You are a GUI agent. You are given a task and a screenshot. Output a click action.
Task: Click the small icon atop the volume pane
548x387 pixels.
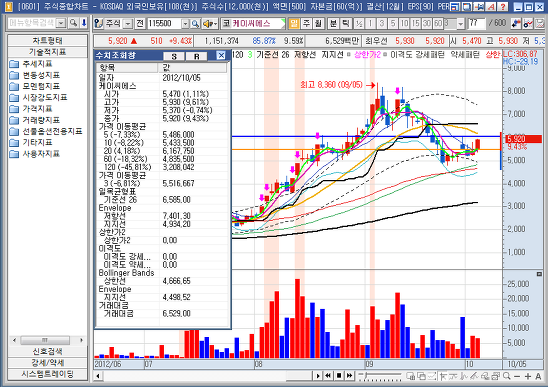[539, 274]
